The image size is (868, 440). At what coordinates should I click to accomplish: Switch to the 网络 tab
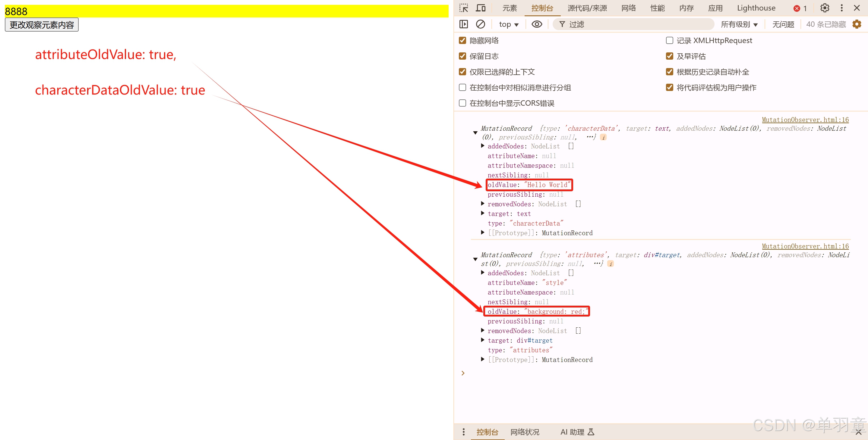click(x=628, y=8)
